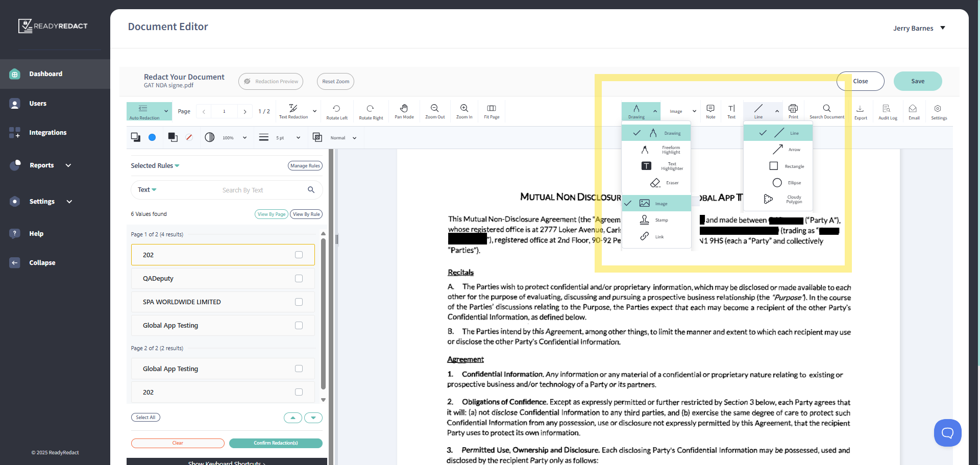Click the line thickness icon
The image size is (980, 465).
pos(263,137)
